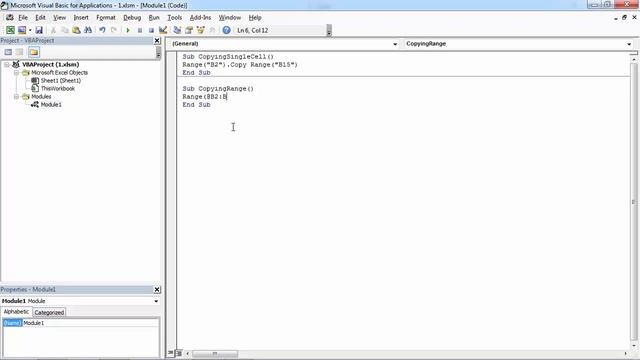Switch to the Alphabetic tab
Image resolution: width=640 pixels, height=360 pixels.
coord(16,312)
